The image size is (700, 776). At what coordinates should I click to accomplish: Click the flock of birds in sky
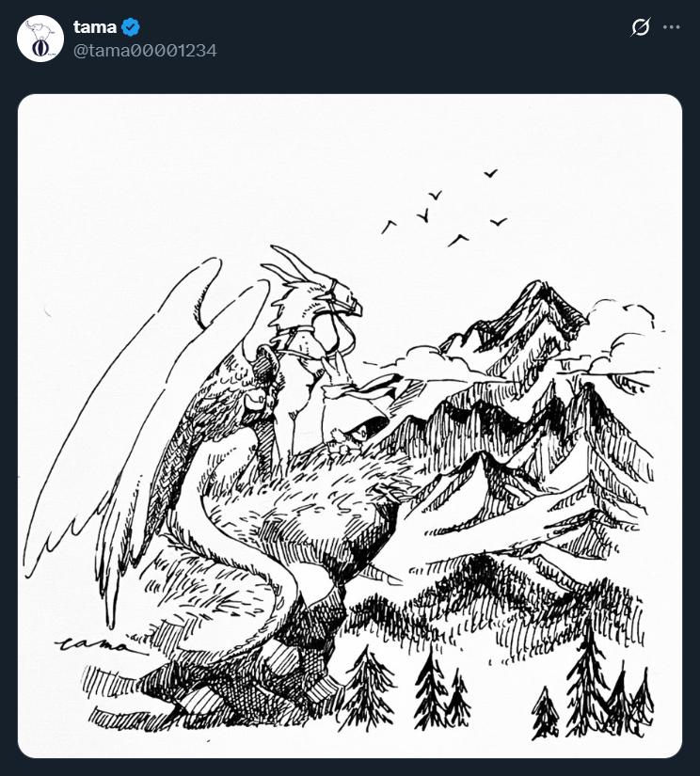point(444,208)
